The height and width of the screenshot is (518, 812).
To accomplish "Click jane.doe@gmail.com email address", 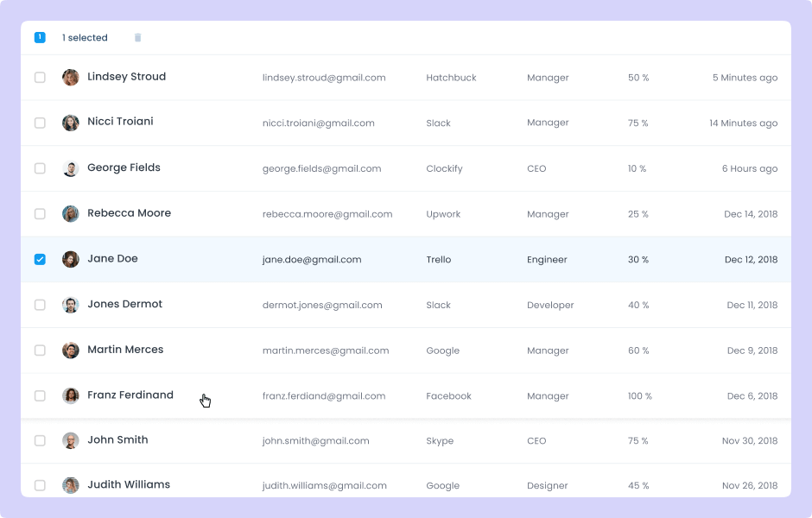I will coord(312,260).
